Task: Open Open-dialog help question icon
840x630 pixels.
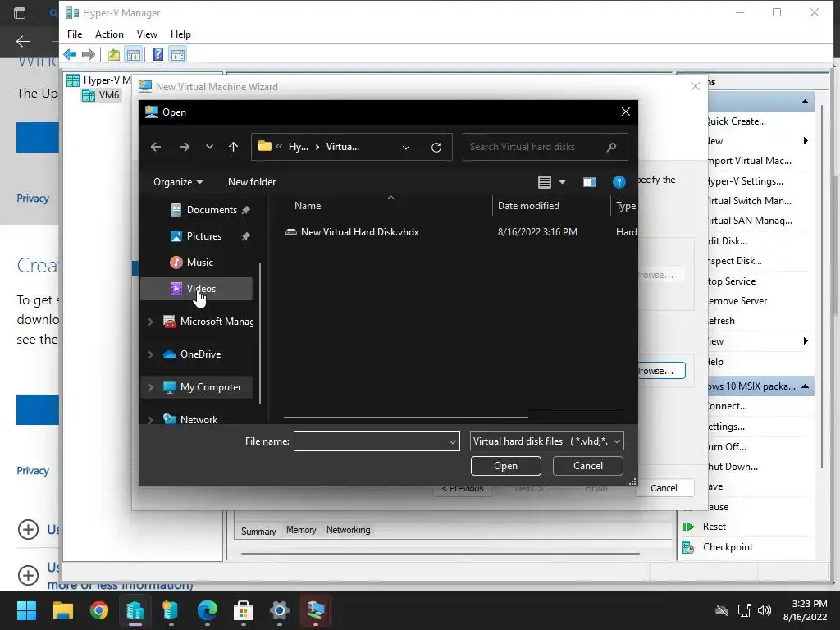Action: point(619,182)
